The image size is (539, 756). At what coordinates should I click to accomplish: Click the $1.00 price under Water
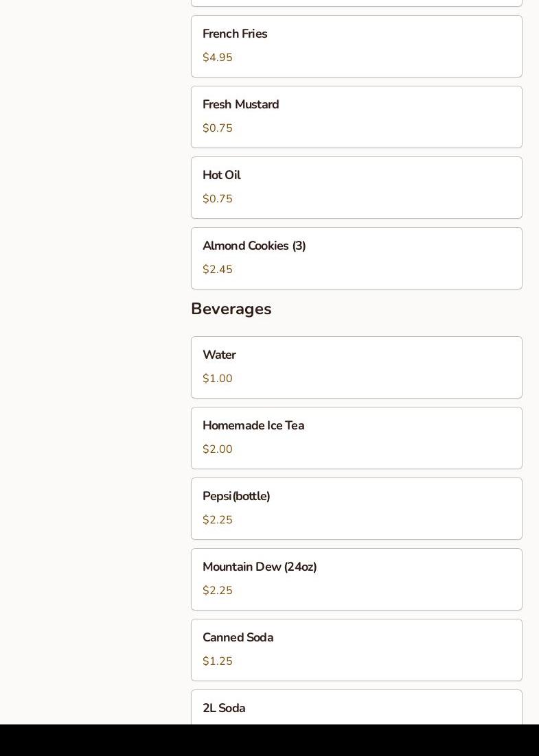[x=218, y=379]
